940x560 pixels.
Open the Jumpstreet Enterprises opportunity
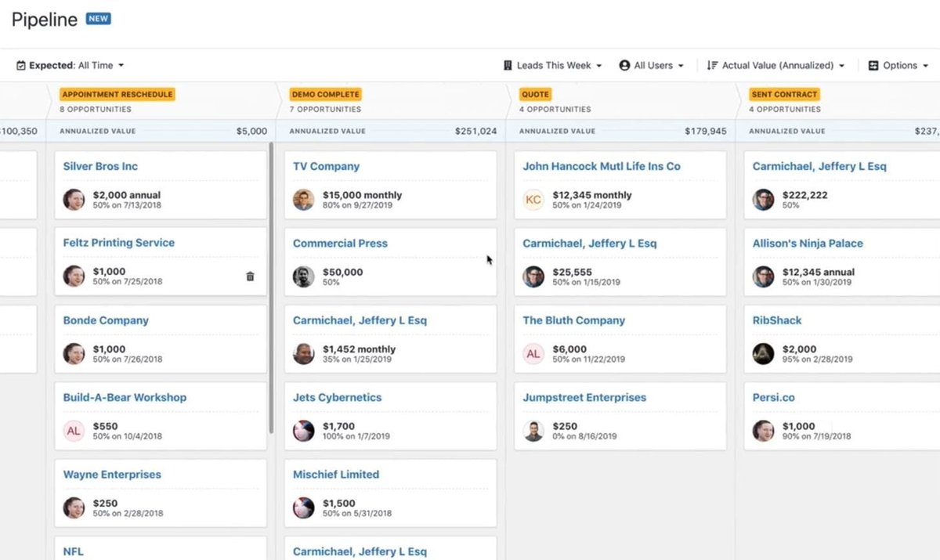pyautogui.click(x=584, y=397)
